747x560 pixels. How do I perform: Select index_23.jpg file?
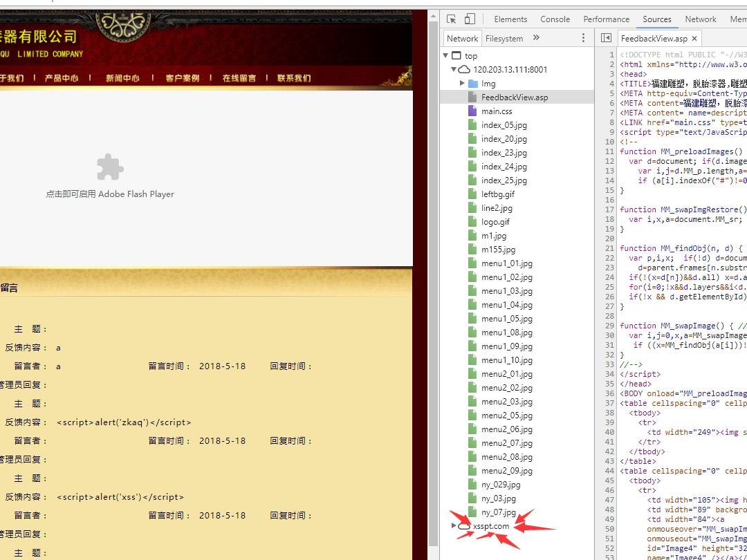504,152
